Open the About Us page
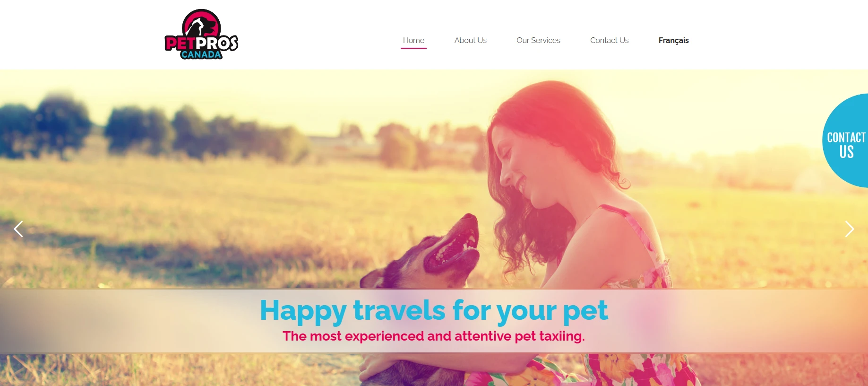Image resolution: width=868 pixels, height=386 pixels. 470,40
